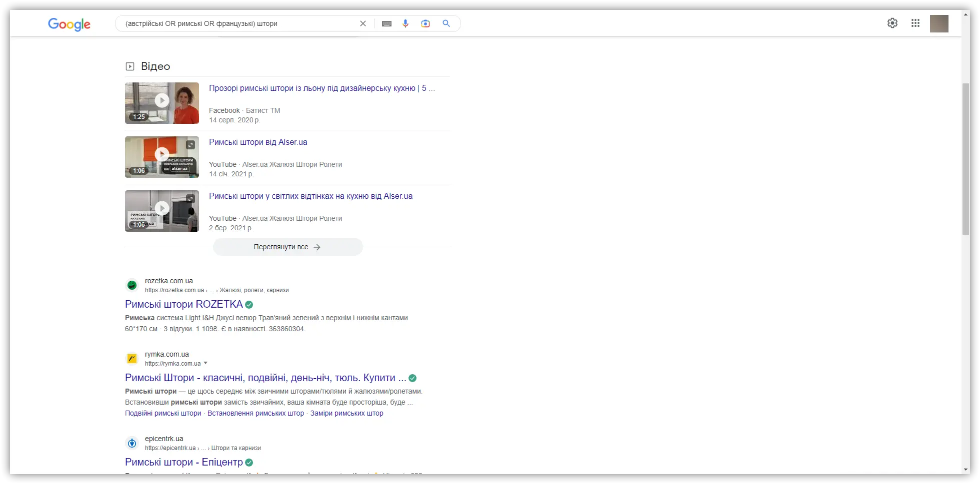Image resolution: width=980 pixels, height=484 pixels.
Task: Start voice search with the microphone icon
Action: (x=405, y=23)
